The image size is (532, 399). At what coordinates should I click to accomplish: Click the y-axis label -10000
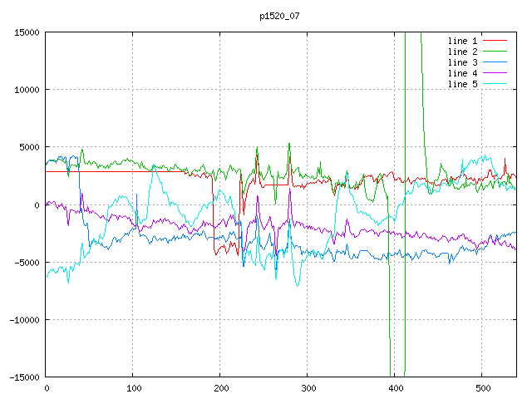24,319
